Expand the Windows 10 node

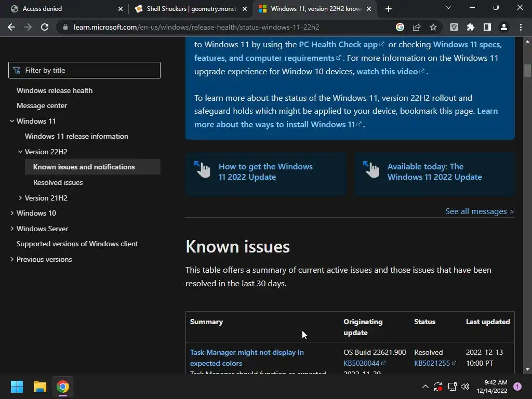tap(12, 213)
